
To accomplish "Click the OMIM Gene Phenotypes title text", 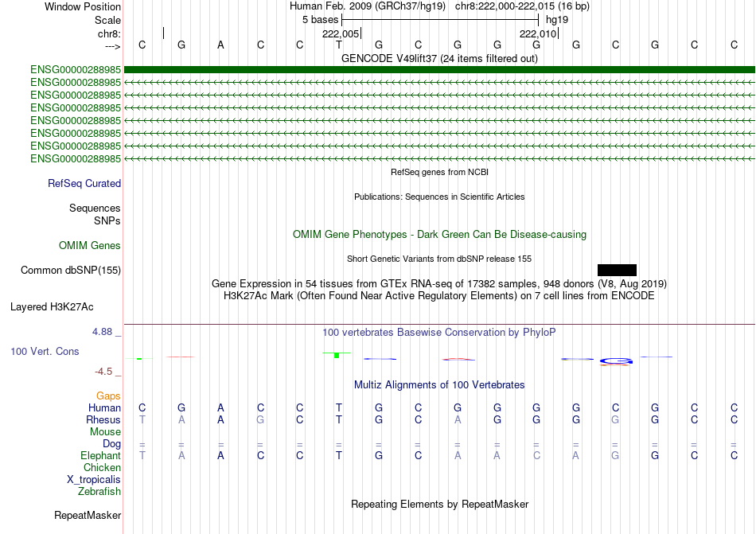I will point(439,234).
